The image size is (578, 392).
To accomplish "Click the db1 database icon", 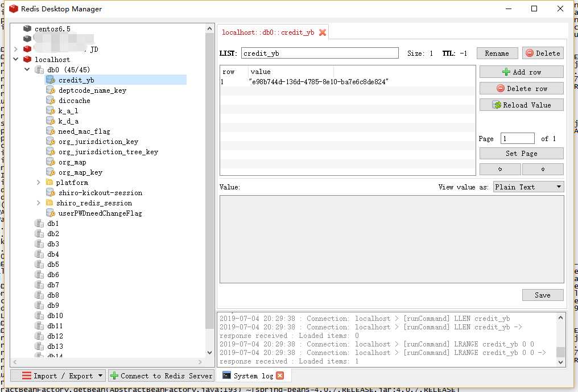I will tap(39, 224).
